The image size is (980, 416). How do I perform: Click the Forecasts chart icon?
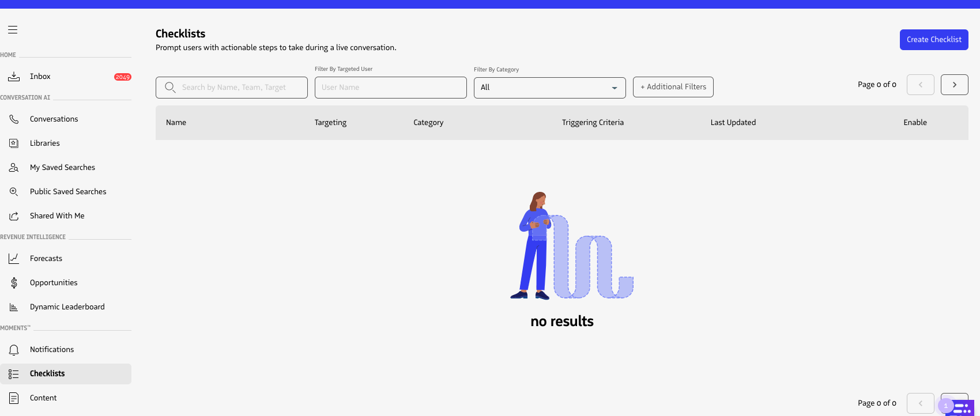point(14,259)
